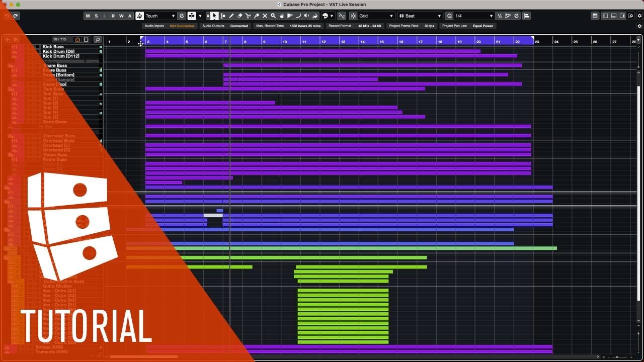644x362 pixels.
Task: Click the horizontal scrollbar at bottom
Action: point(144,357)
